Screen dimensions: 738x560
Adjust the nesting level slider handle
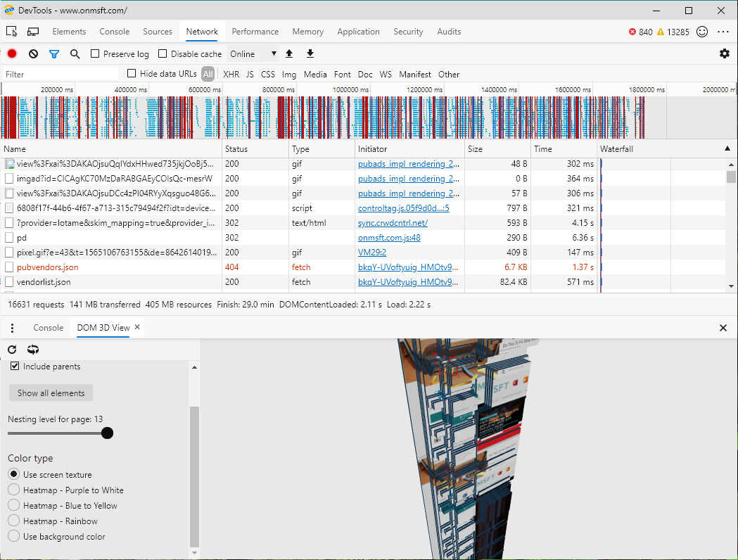108,433
